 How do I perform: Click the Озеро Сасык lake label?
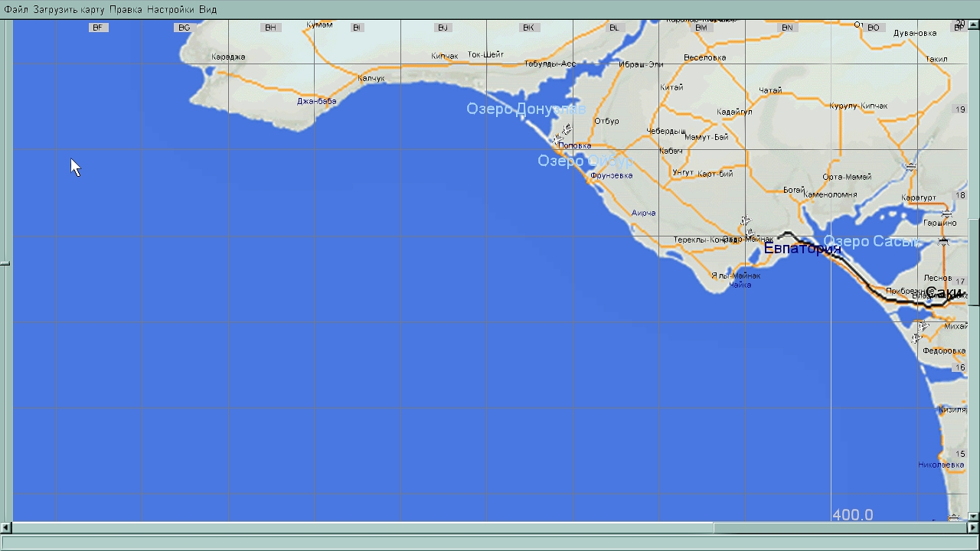[x=871, y=242]
